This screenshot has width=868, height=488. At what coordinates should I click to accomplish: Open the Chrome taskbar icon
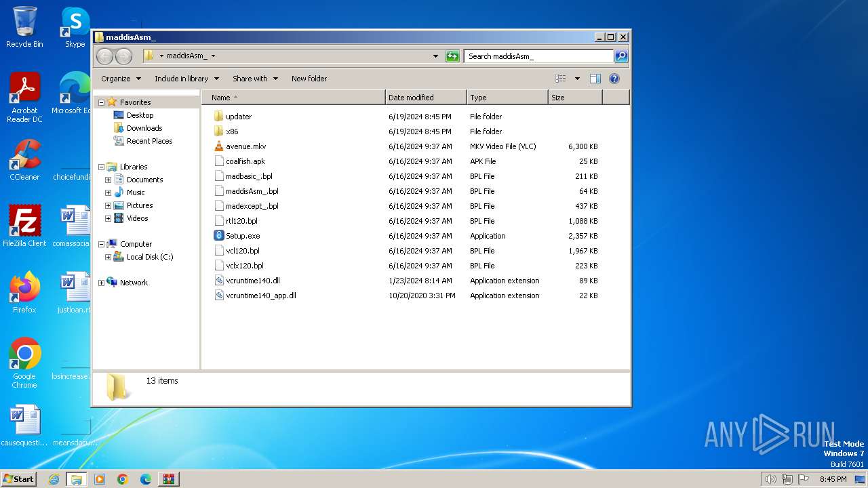click(x=123, y=479)
